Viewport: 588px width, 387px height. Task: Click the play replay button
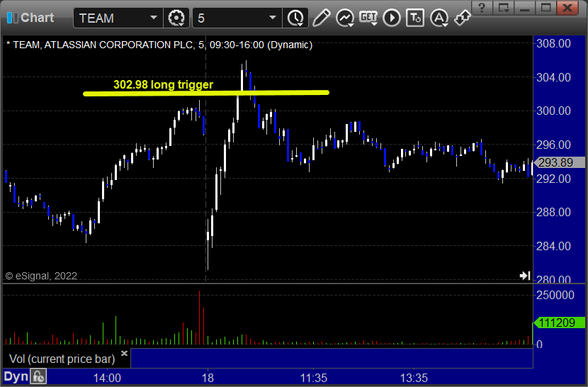click(392, 18)
